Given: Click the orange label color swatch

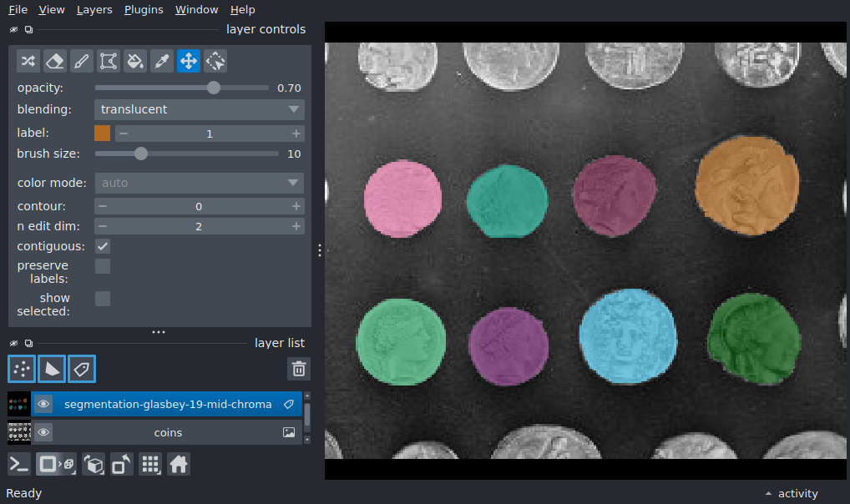Looking at the screenshot, I should click(103, 134).
